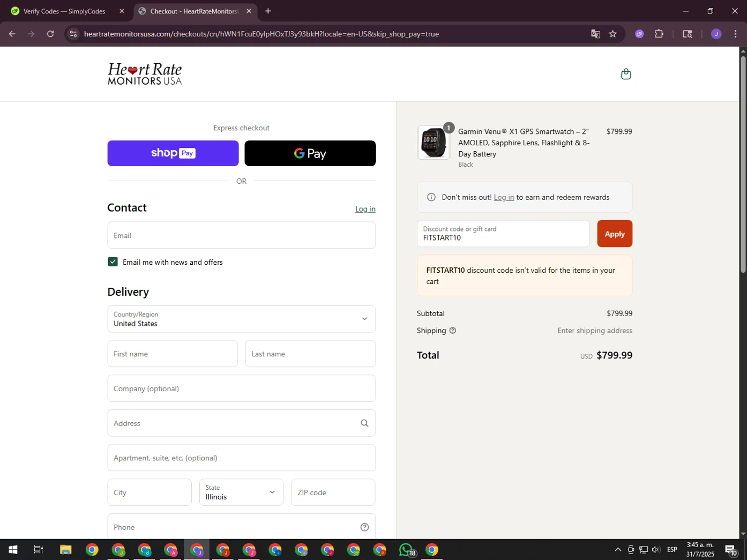
Task: Focus the First name field
Action: tap(172, 354)
